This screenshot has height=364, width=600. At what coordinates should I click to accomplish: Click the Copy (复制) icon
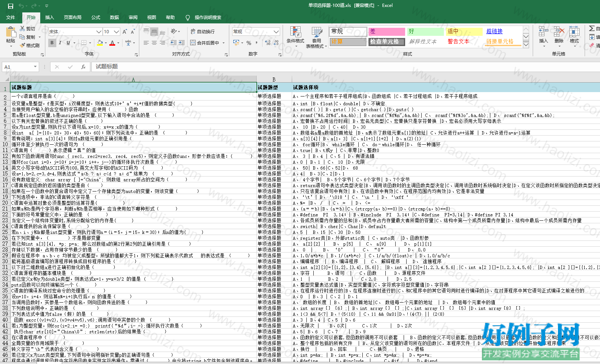(x=23, y=37)
